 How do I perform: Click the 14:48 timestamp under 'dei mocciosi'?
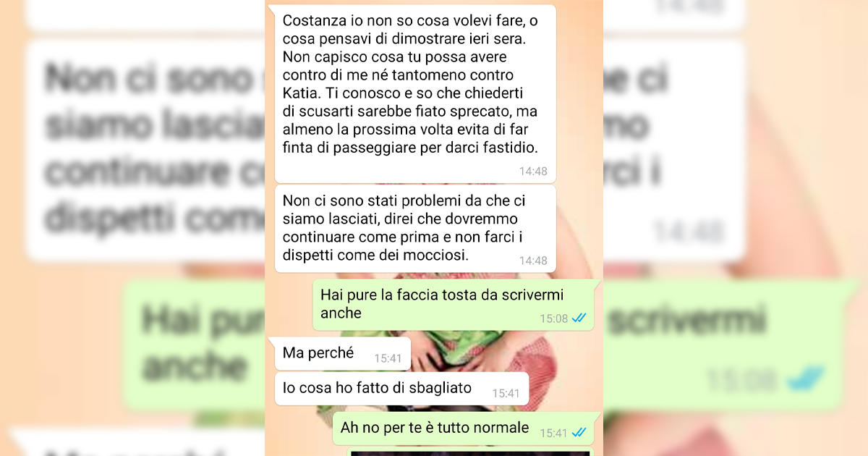[533, 261]
